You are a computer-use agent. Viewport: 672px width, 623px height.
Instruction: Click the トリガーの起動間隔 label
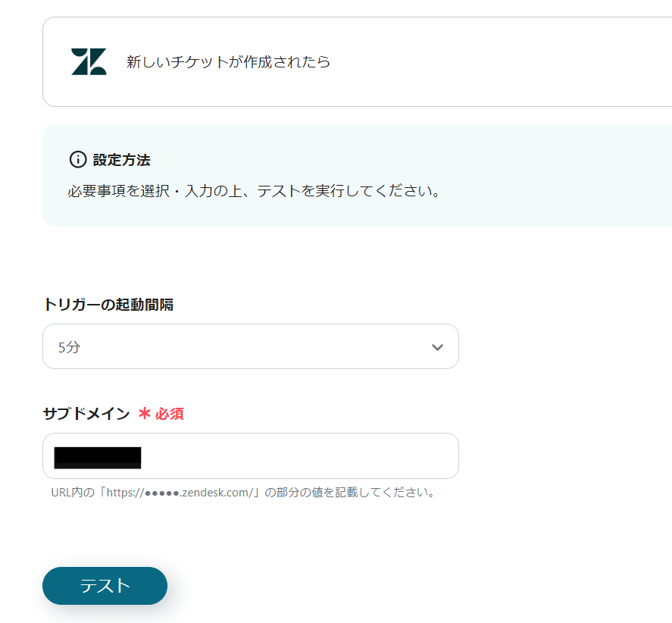pos(108,305)
